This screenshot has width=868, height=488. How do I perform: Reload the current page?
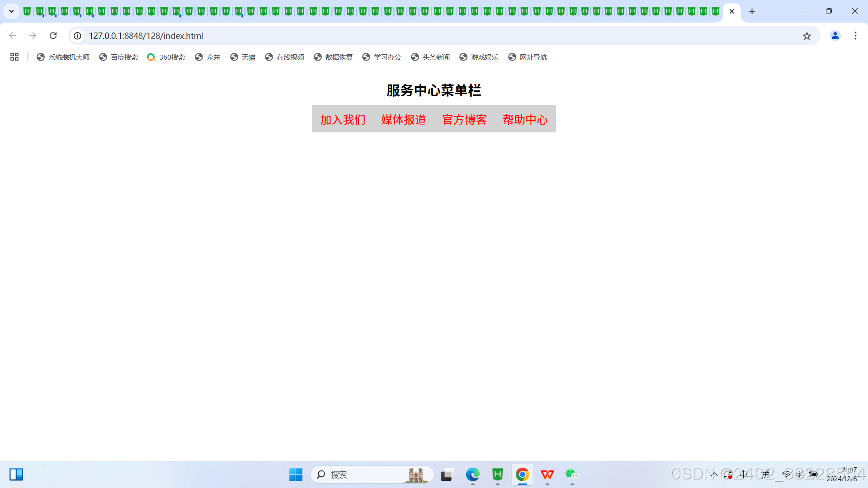[53, 36]
